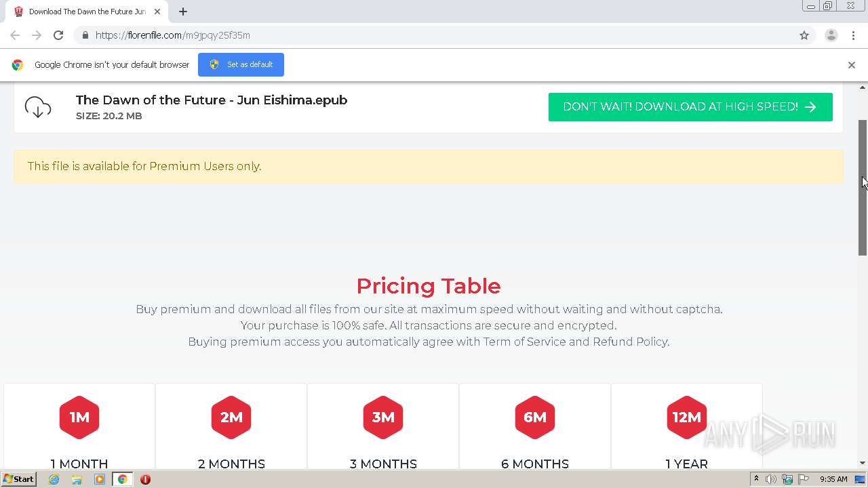This screenshot has height=488, width=868.
Task: Set Chrome as default browser
Action: [241, 64]
